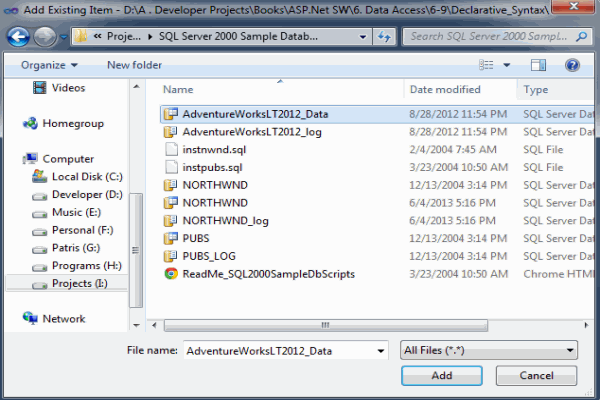This screenshot has width=600, height=400.
Task: Open the address bar history dropdown
Action: click(x=362, y=37)
